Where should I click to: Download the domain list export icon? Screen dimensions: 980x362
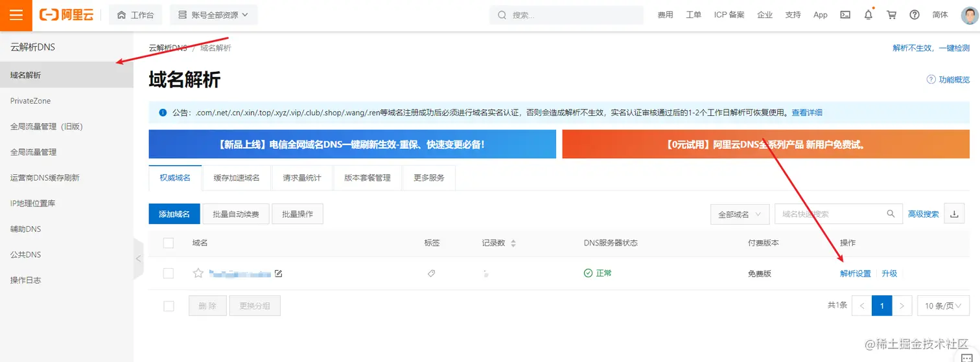coord(954,214)
